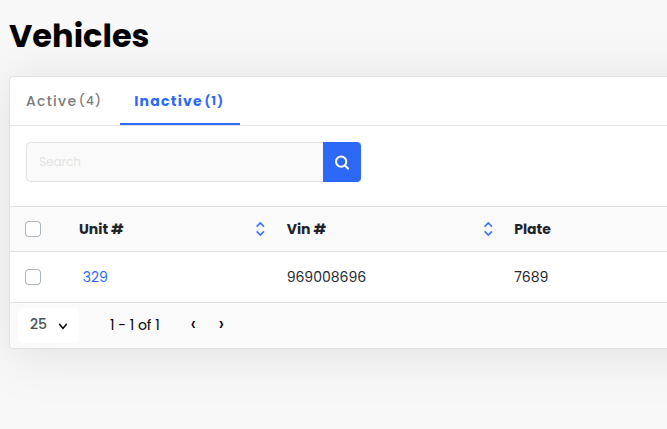Tick the select-all checkbox in table header
The height and width of the screenshot is (429, 667).
(33, 229)
